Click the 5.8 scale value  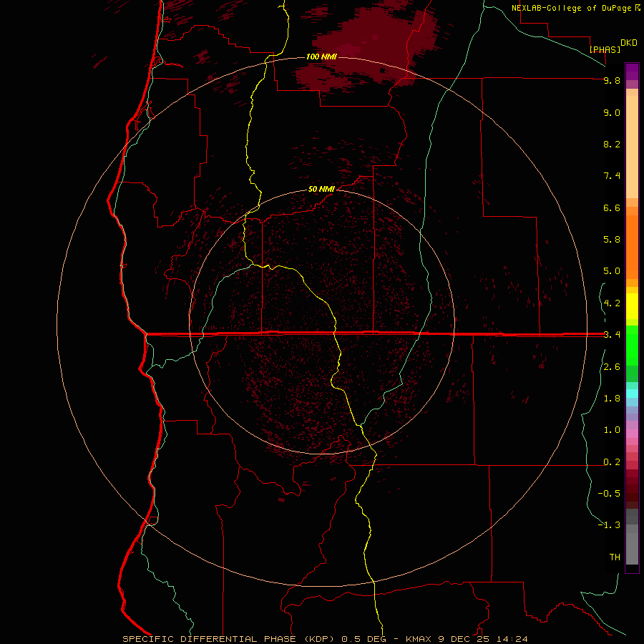(612, 240)
